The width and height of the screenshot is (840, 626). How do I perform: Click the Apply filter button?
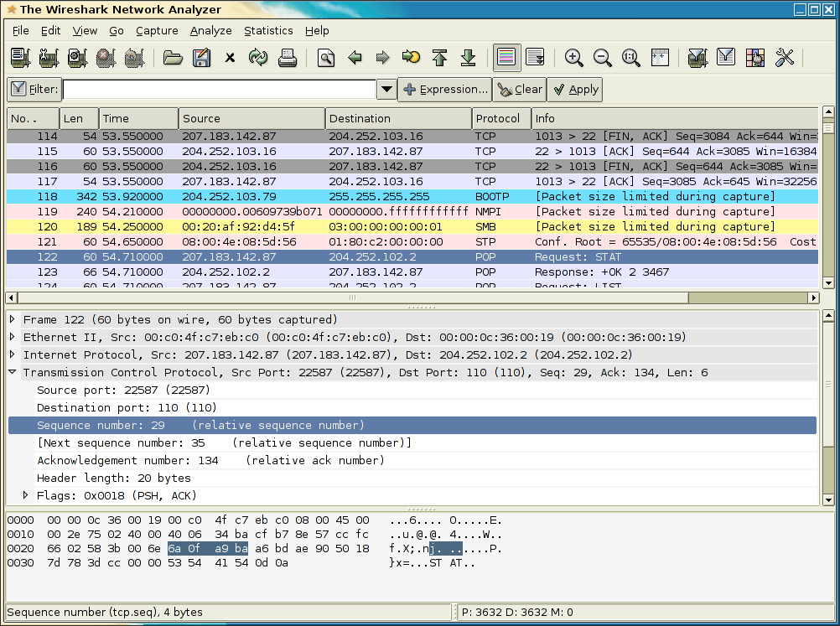(x=573, y=89)
